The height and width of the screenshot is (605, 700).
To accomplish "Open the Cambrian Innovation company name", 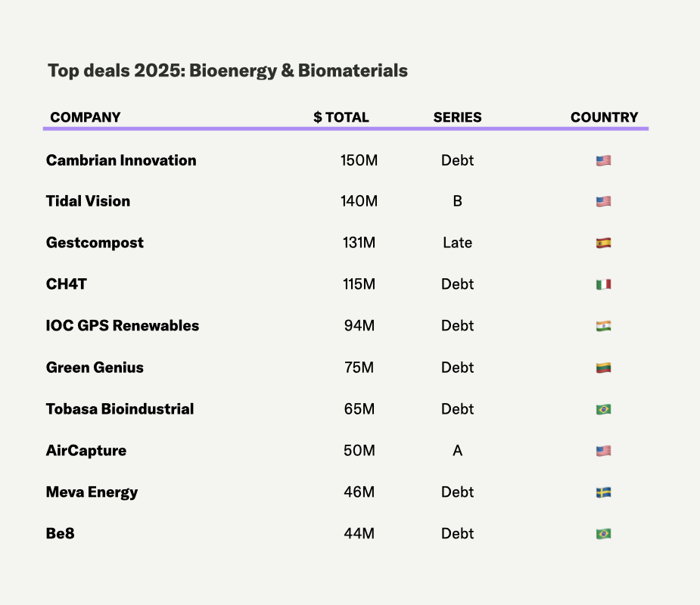I will (x=121, y=160).
